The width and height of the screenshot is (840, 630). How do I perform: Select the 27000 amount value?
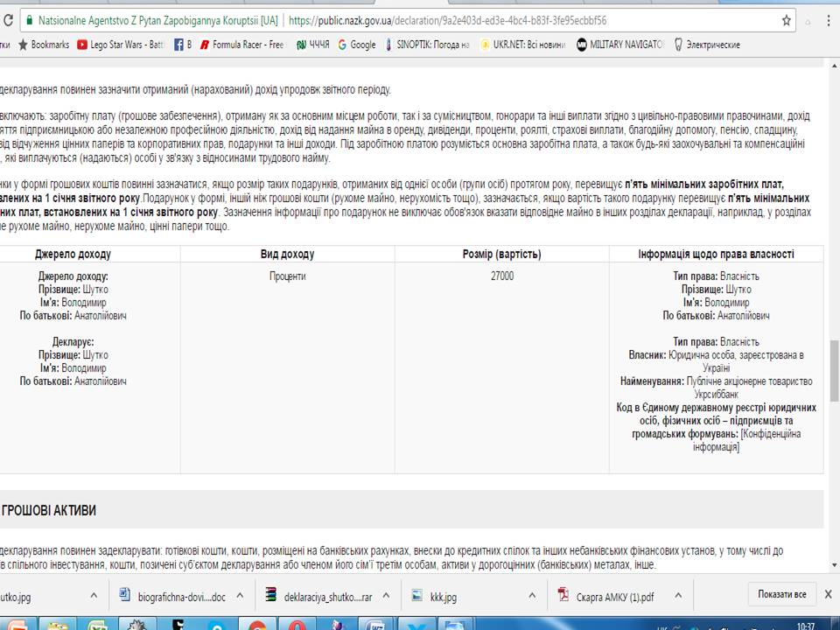[502, 276]
